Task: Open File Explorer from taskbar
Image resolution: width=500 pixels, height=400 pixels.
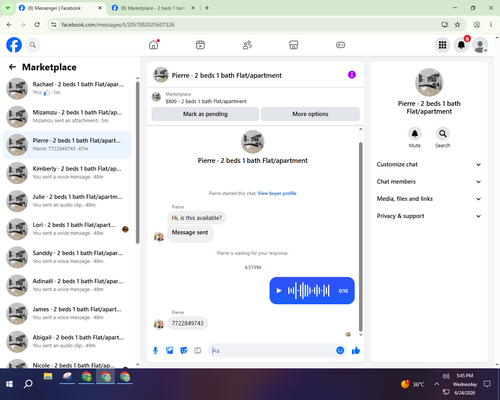Action: 48,377
